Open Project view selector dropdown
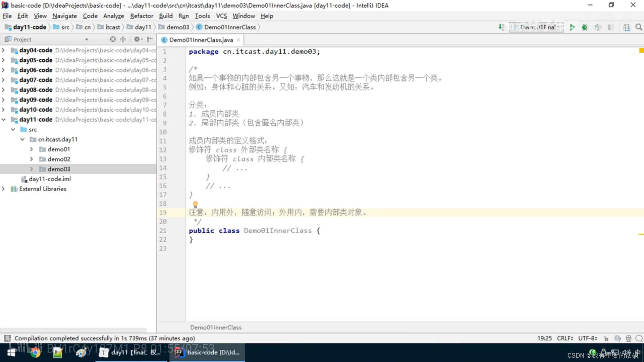Image resolution: width=644 pixels, height=362 pixels. pos(87,39)
